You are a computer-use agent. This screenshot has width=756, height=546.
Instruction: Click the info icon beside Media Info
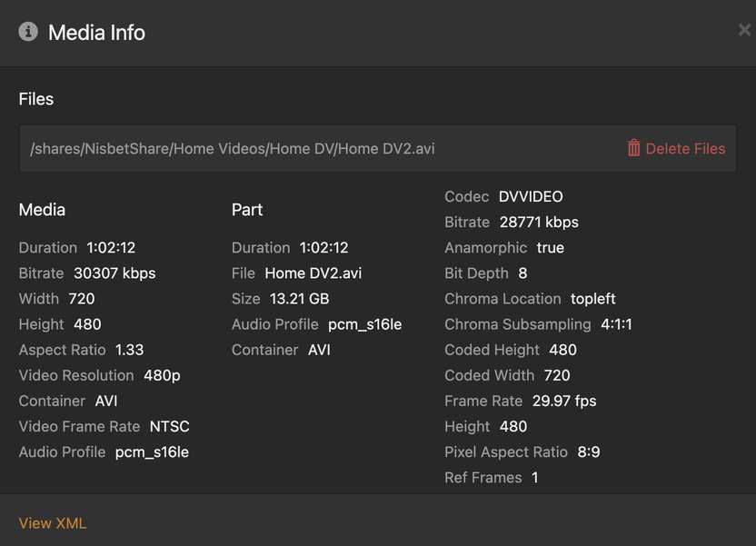[29, 32]
